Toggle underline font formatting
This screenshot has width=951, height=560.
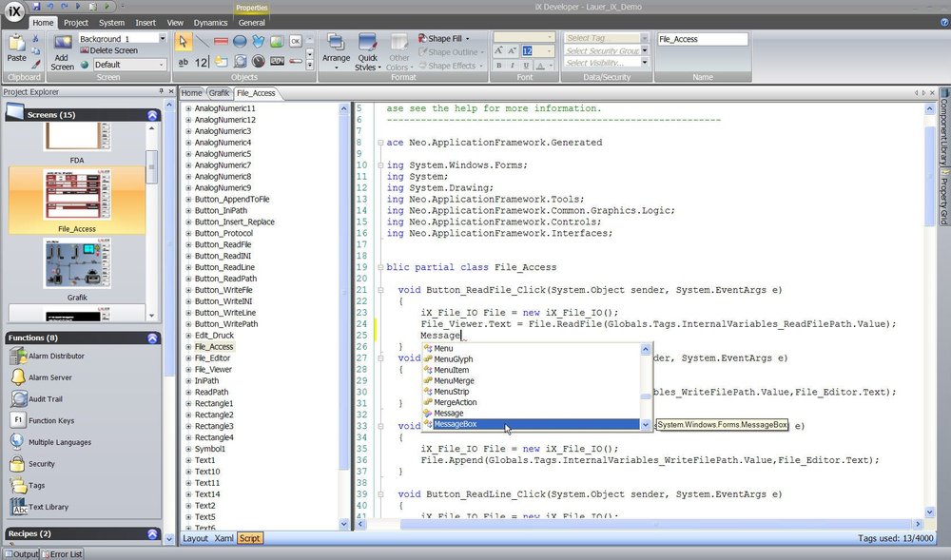[x=528, y=65]
